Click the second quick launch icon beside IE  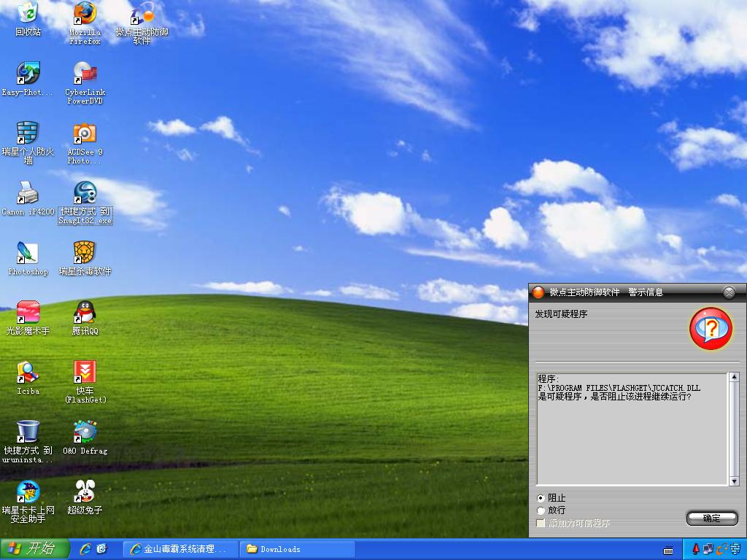pos(101,549)
